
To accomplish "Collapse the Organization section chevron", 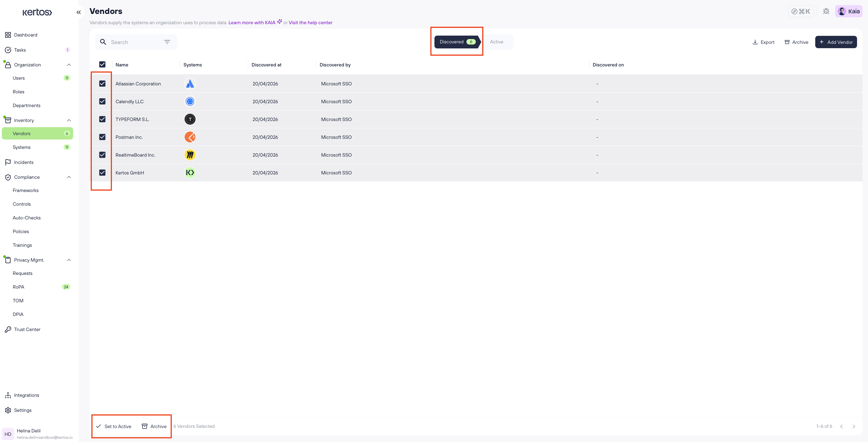I will point(69,65).
